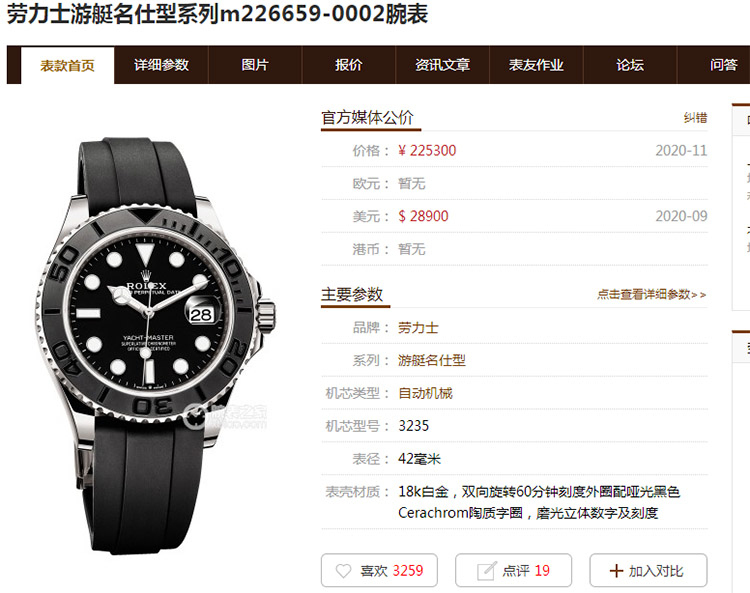This screenshot has height=593, width=750.
Task: Click the Rolex Yacht-Master watch image
Action: (x=157, y=346)
